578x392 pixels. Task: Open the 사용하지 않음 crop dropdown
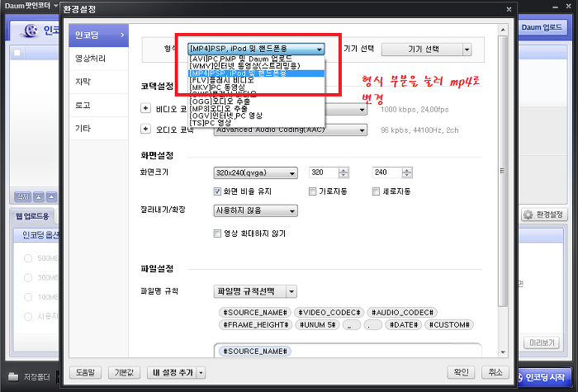pos(255,210)
